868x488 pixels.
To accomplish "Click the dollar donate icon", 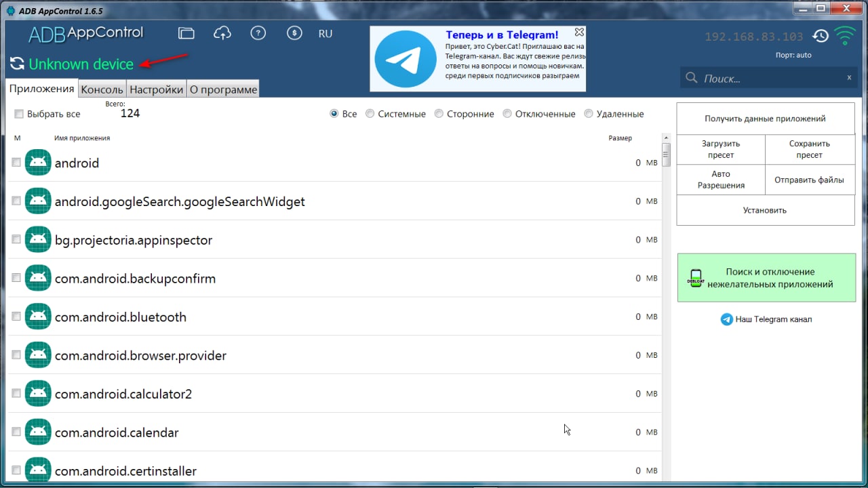I will [294, 33].
